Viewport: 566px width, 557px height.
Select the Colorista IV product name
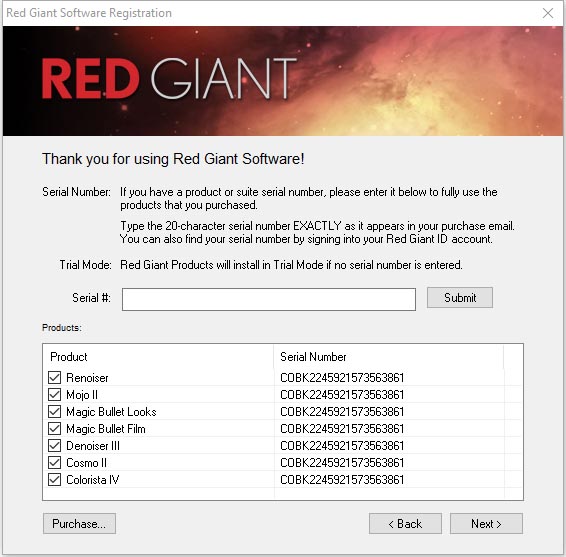pyautogui.click(x=92, y=480)
